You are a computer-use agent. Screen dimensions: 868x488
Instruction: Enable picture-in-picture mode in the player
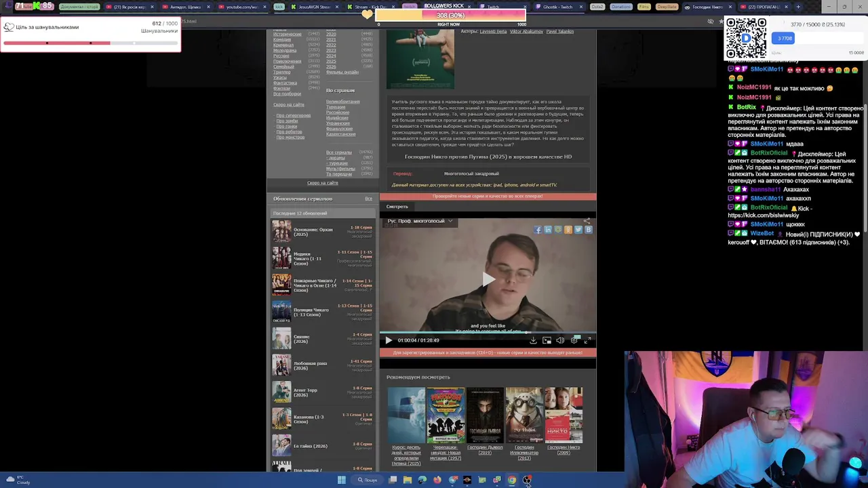click(547, 340)
